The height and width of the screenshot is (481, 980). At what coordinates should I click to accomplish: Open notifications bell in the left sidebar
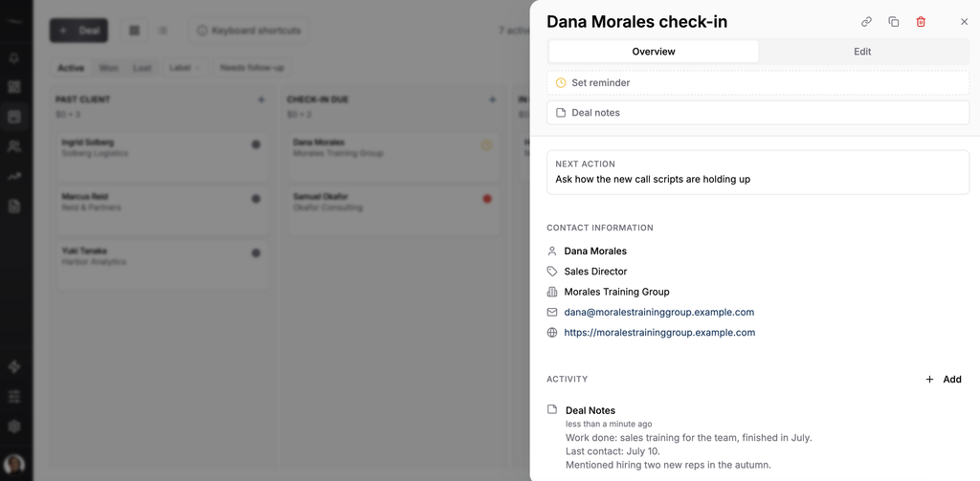pos(13,58)
